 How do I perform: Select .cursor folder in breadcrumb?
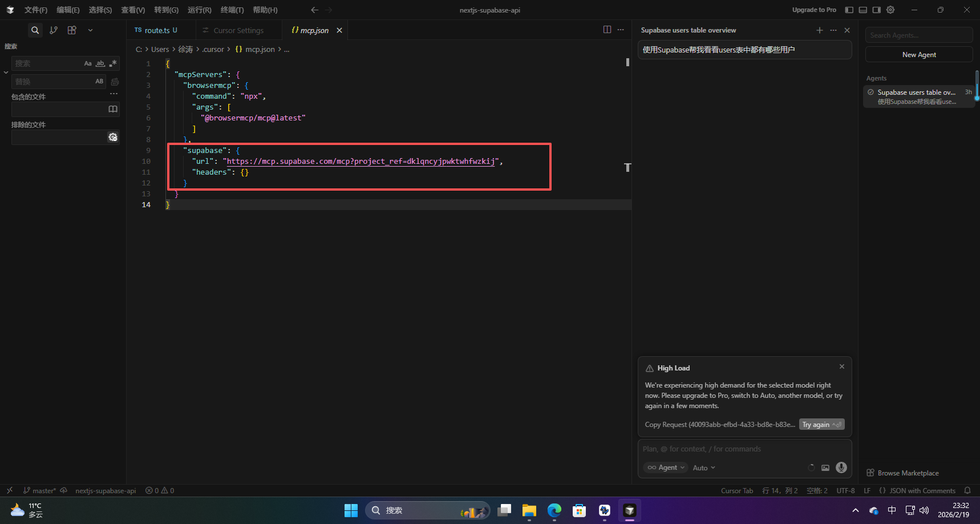(x=213, y=49)
